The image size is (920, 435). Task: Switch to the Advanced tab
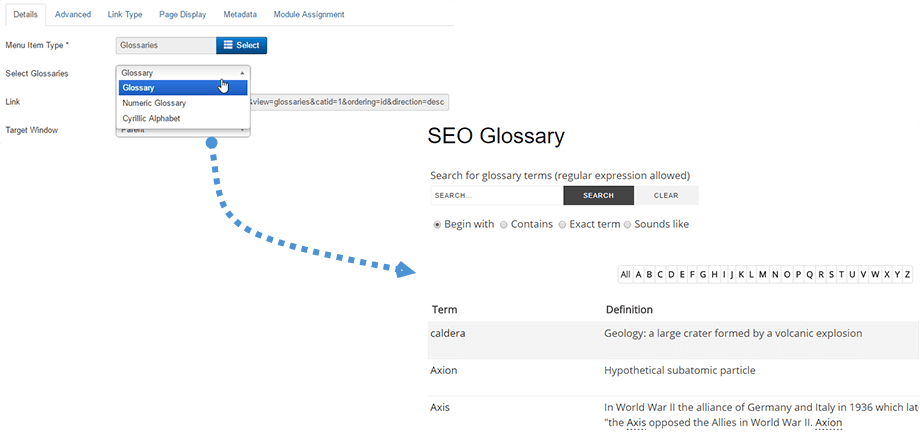(73, 15)
